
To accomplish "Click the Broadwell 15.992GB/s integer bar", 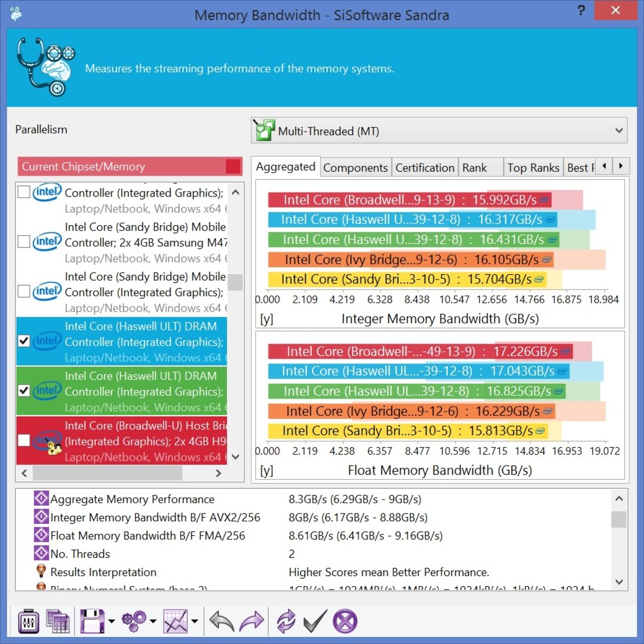I will pos(410,200).
